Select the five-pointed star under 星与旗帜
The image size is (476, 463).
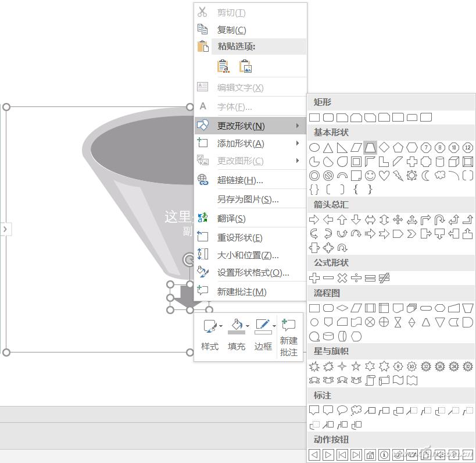[356, 366]
